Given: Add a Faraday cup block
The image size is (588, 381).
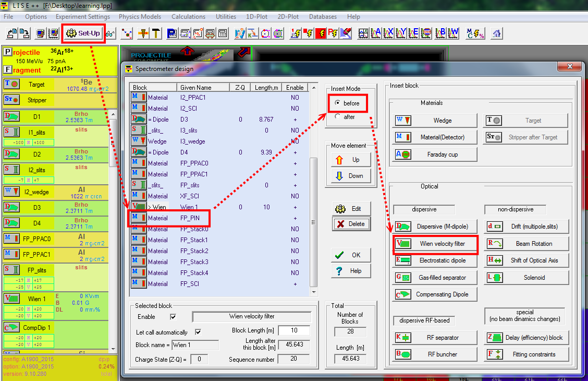Looking at the screenshot, I should pos(435,154).
